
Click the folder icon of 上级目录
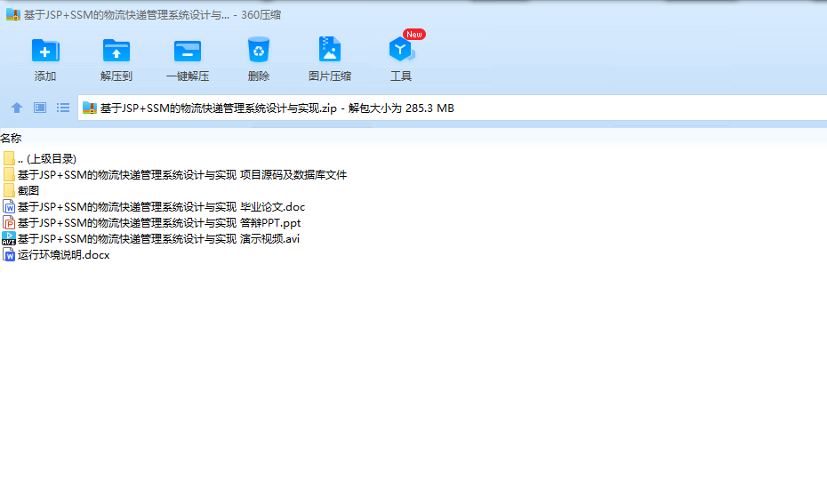pos(9,158)
